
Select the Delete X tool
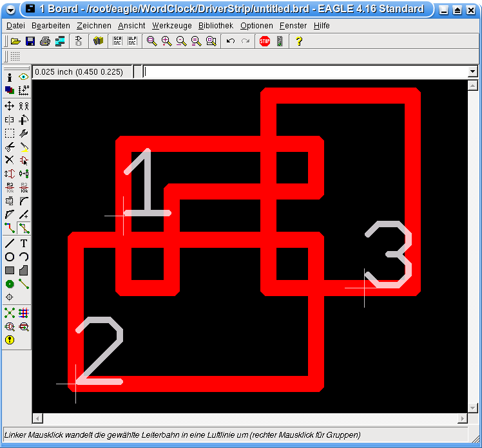10,160
